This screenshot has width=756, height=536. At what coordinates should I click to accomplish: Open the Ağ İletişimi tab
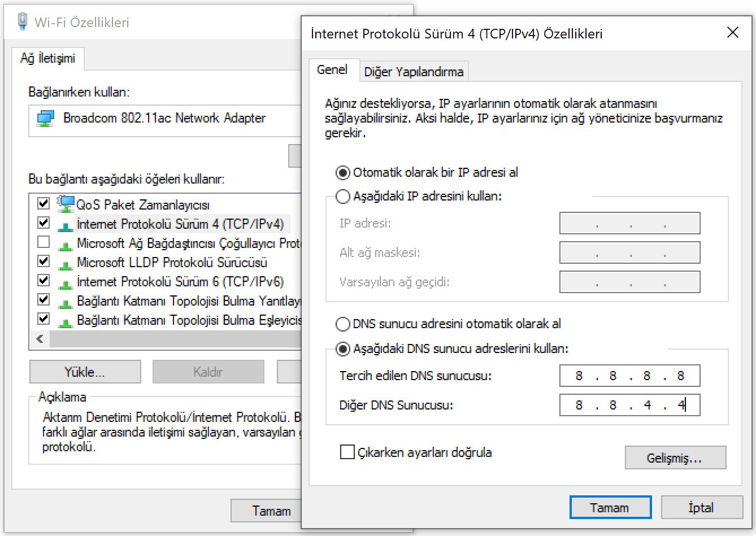48,58
